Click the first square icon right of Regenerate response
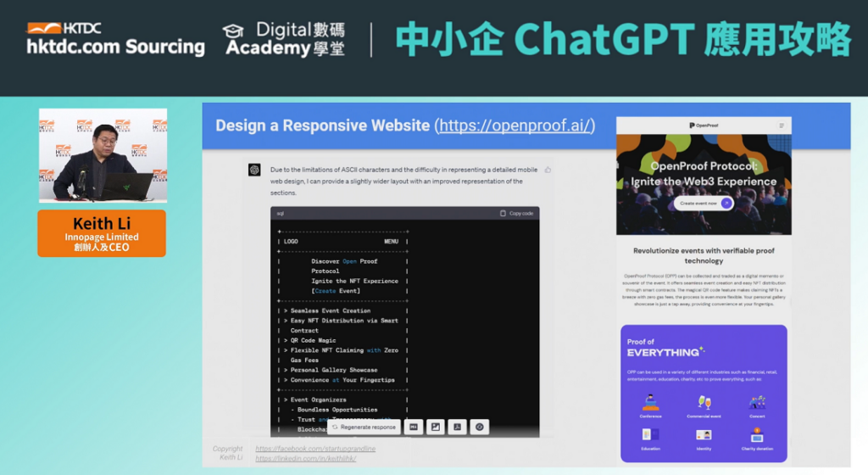Screen dimensions: 868x475 pos(414,427)
